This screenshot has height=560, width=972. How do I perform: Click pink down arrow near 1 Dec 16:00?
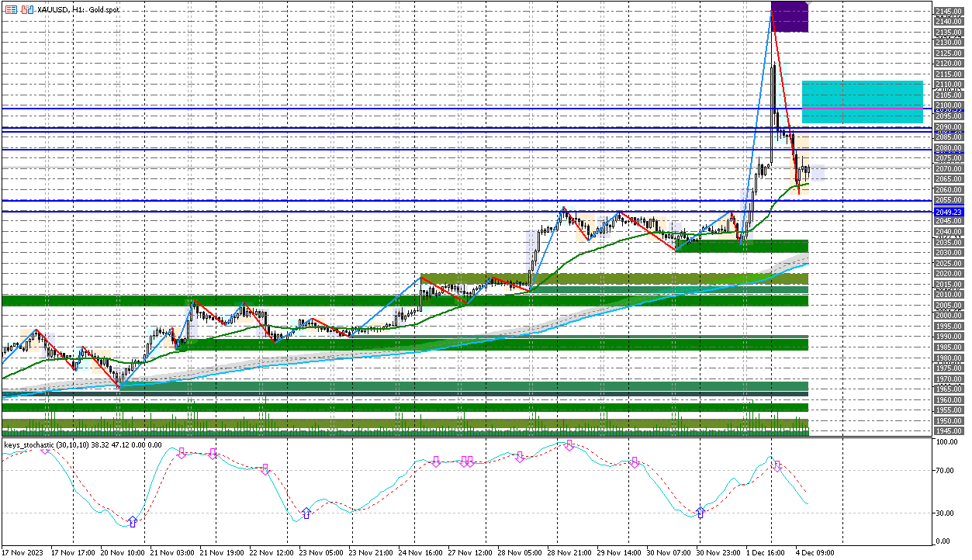click(777, 465)
